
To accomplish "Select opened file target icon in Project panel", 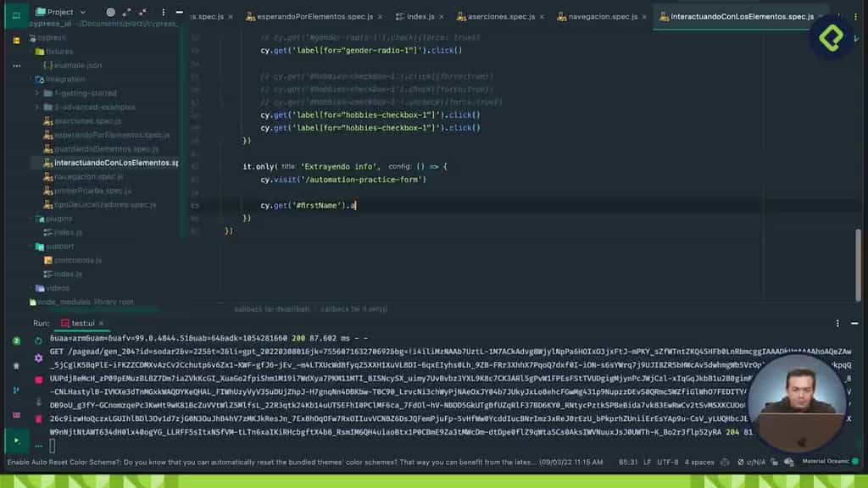I will [x=110, y=12].
